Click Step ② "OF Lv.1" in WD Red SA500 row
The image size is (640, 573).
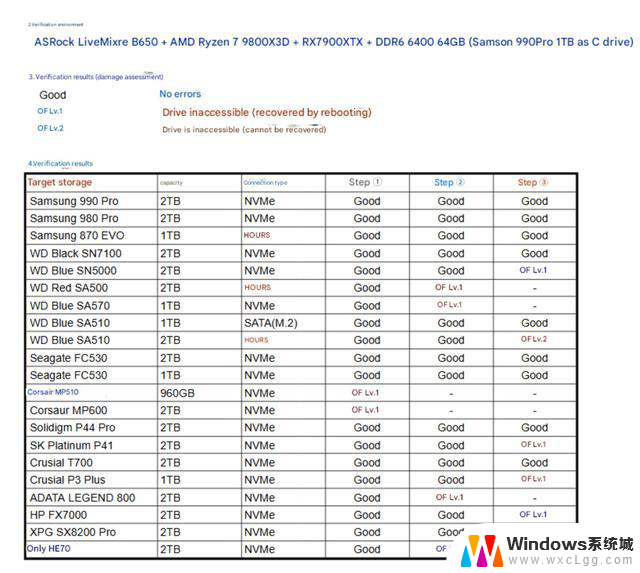449,287
